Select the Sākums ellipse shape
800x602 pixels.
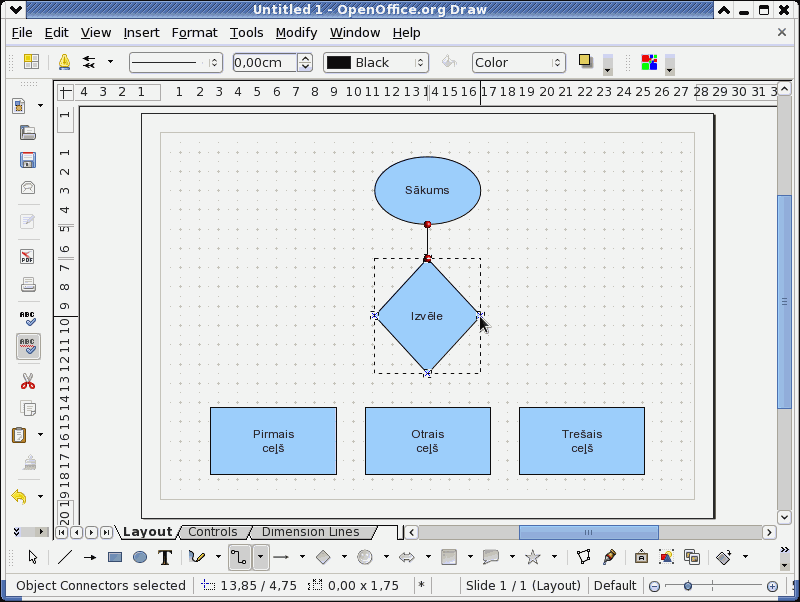point(428,190)
